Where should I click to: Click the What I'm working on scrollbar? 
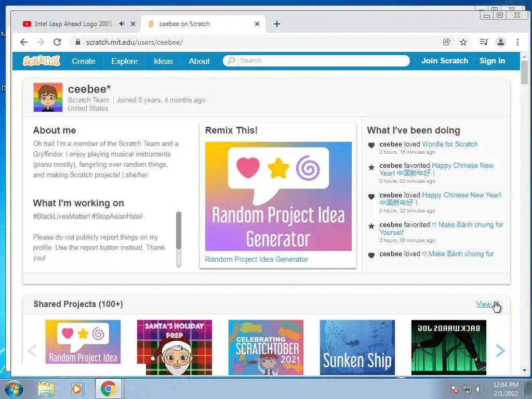pos(179,231)
